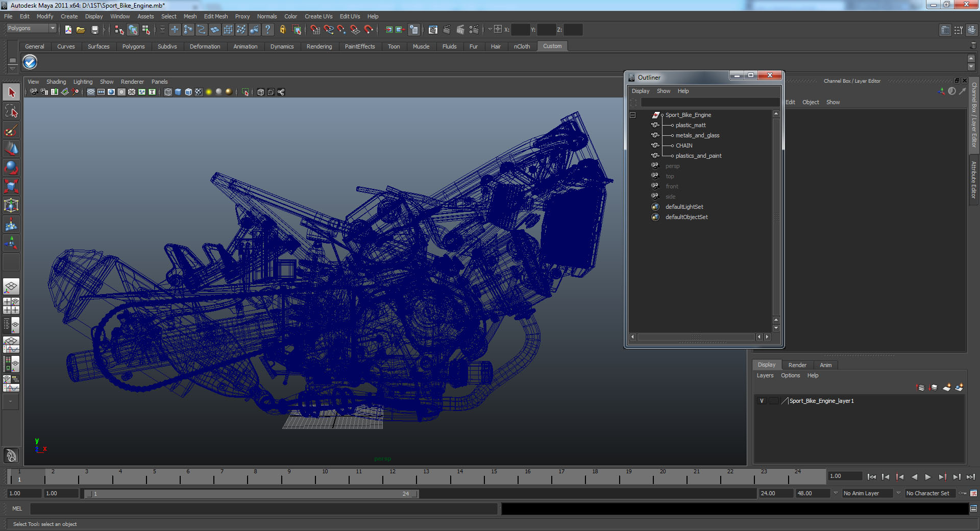
Task: Toggle auto keyframe key icon
Action: (x=963, y=493)
